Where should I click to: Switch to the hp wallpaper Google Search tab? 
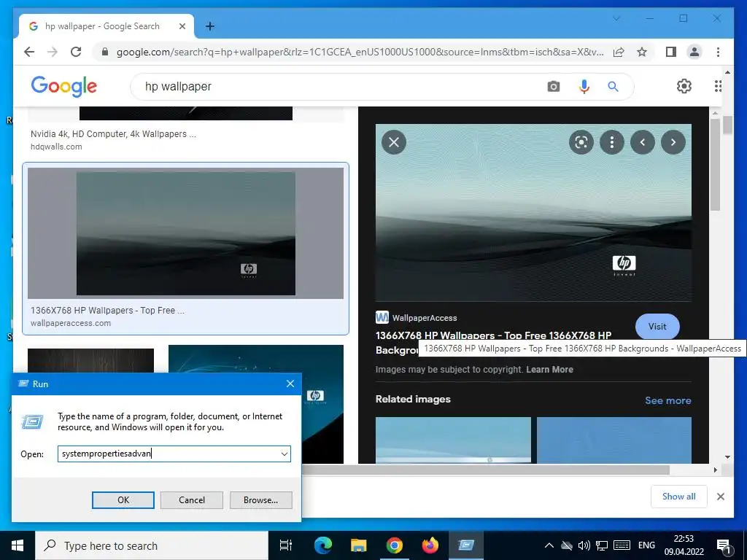coord(107,26)
